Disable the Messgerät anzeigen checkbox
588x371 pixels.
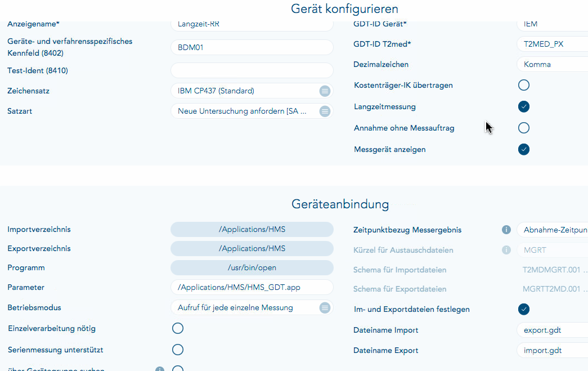(524, 149)
